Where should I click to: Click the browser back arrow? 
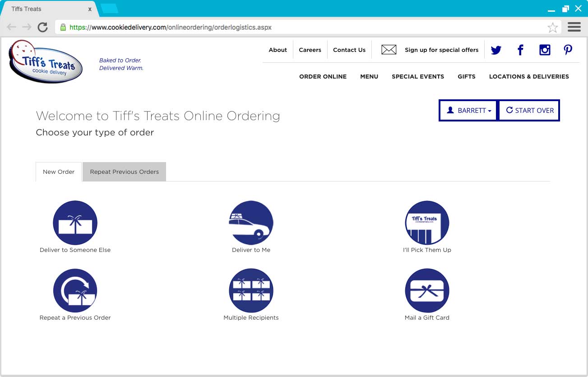12,27
